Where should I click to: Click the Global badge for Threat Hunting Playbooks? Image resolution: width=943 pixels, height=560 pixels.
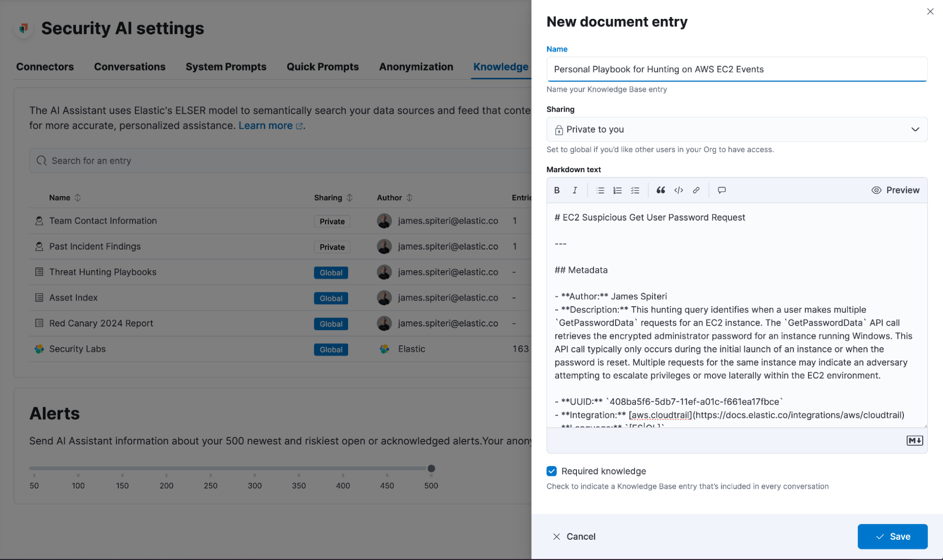coord(331,273)
